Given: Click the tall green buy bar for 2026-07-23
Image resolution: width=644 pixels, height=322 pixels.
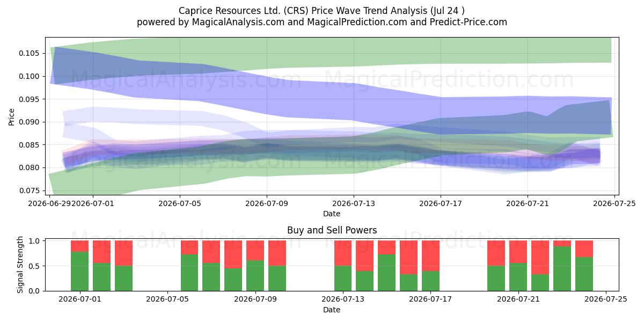Looking at the screenshot, I should [x=562, y=269].
